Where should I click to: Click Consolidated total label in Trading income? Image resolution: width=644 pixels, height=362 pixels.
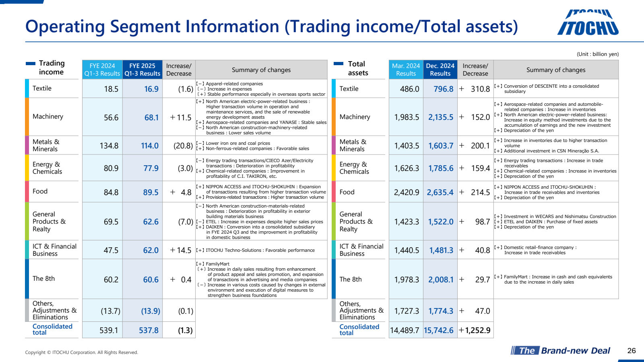pos(52,329)
